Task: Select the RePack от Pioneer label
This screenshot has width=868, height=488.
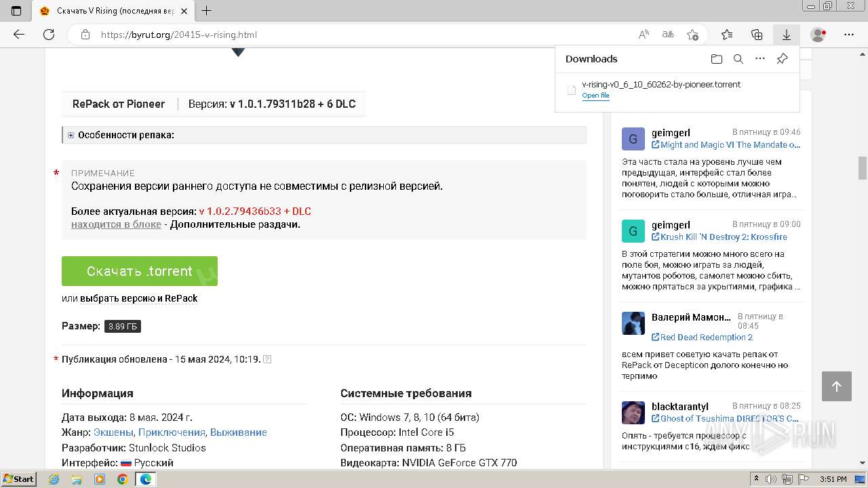Action: click(x=119, y=104)
